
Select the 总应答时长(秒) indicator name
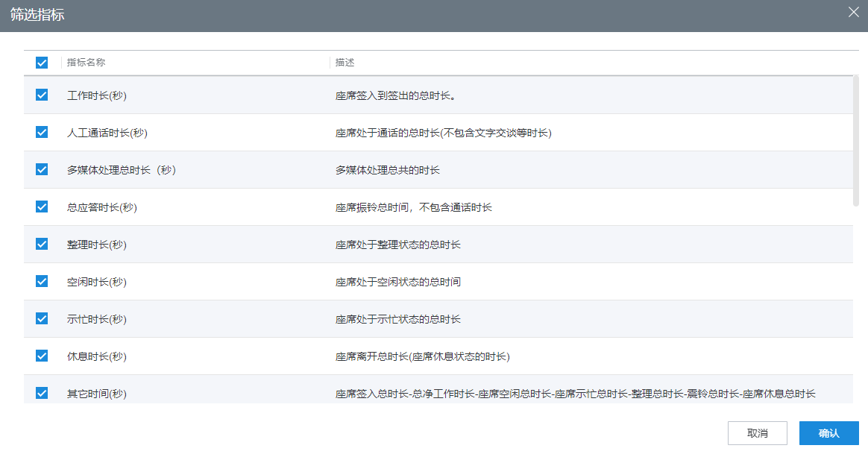102,207
